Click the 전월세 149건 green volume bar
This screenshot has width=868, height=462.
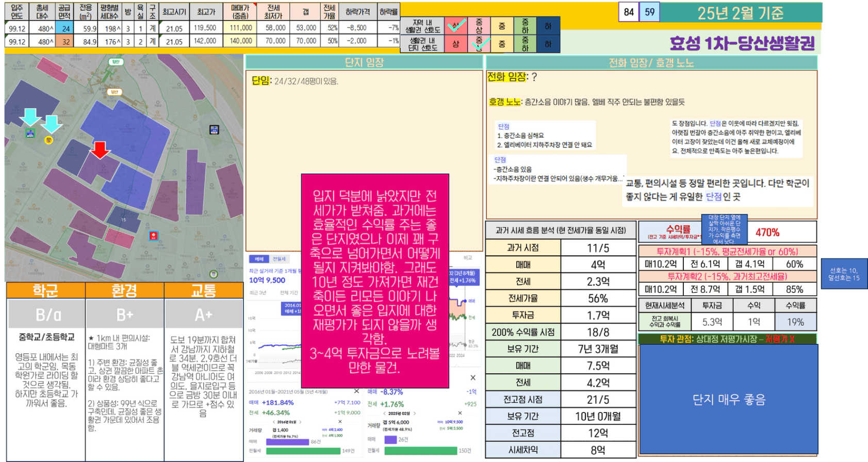coord(303,451)
